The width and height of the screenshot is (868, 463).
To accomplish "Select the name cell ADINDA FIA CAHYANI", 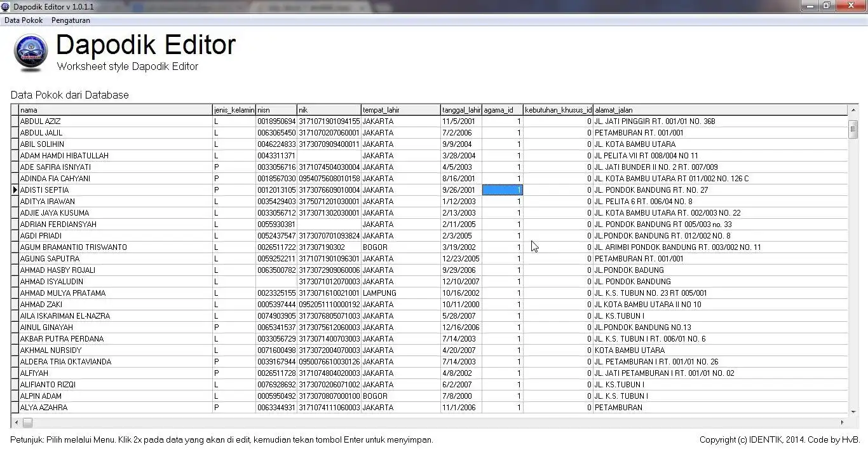I will click(116, 179).
